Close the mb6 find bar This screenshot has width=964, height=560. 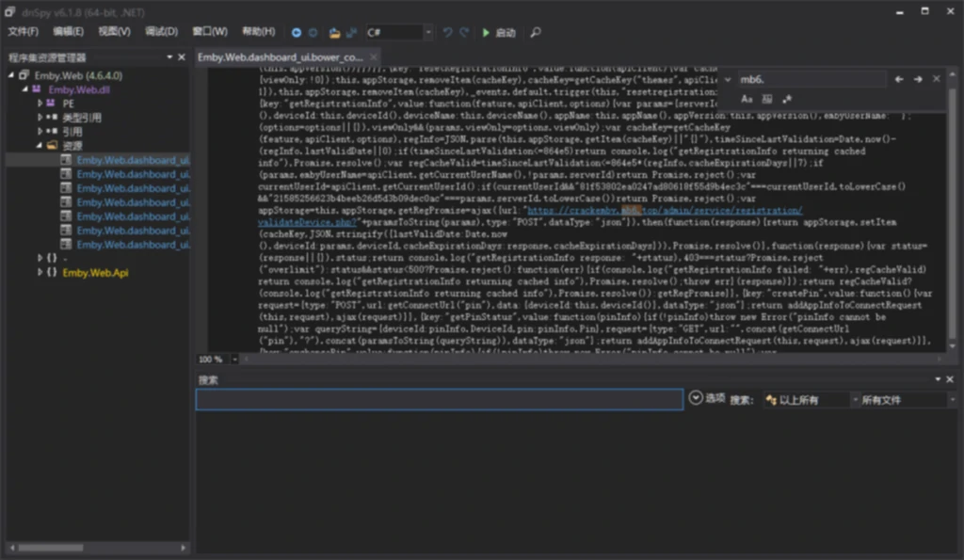coord(936,79)
